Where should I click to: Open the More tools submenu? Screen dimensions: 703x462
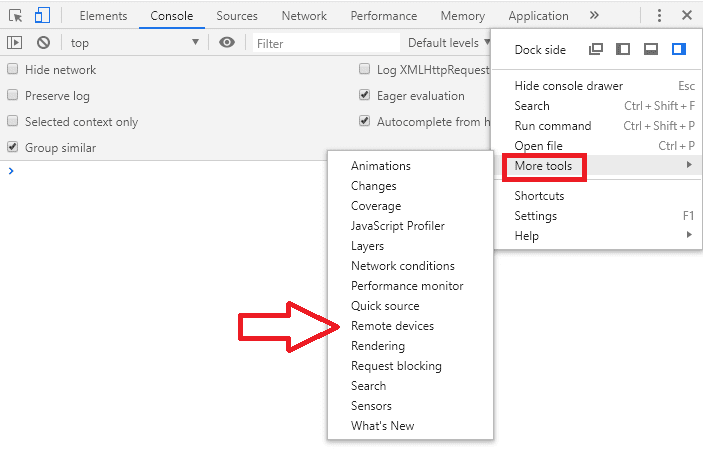pos(598,166)
